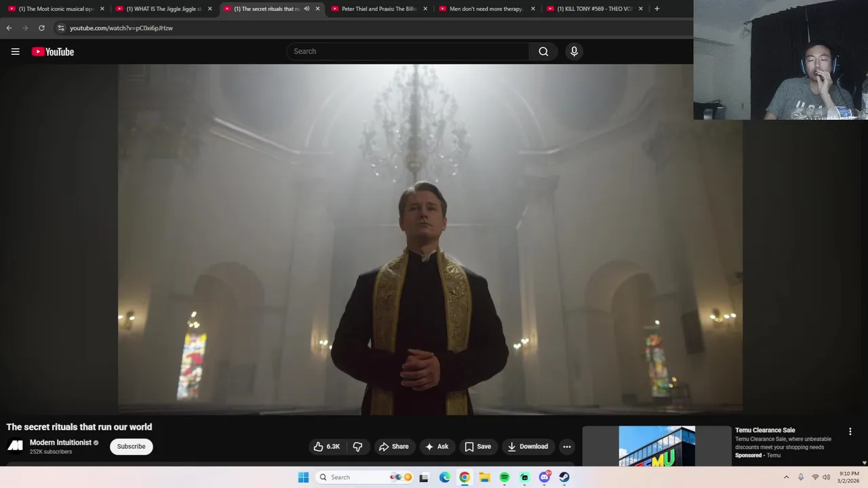The height and width of the screenshot is (488, 868).
Task: Close The secret rituals tab
Action: click(317, 9)
